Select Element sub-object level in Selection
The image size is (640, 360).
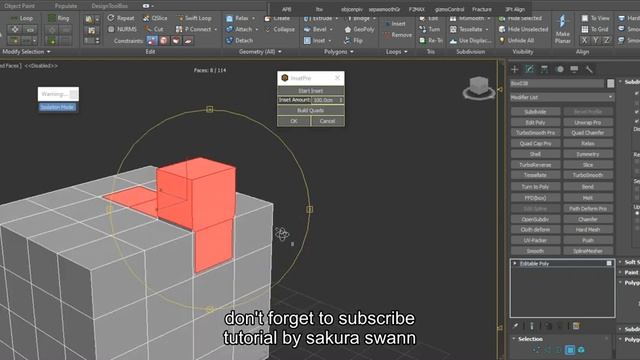(581, 350)
